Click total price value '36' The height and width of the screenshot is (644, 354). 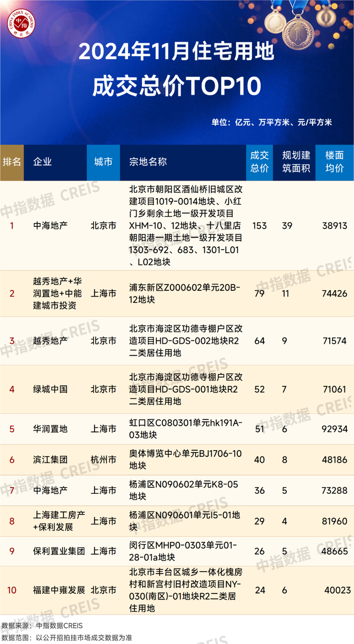click(259, 491)
